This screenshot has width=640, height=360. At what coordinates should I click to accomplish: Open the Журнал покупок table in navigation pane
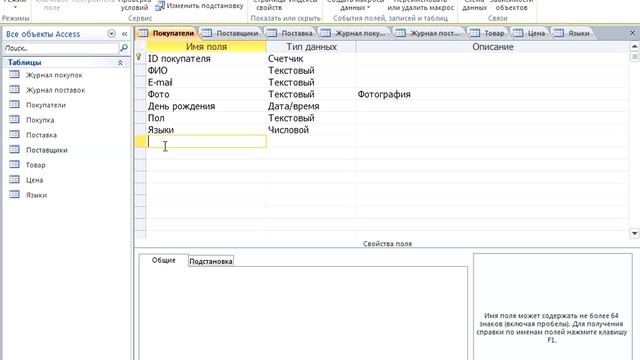(54, 75)
